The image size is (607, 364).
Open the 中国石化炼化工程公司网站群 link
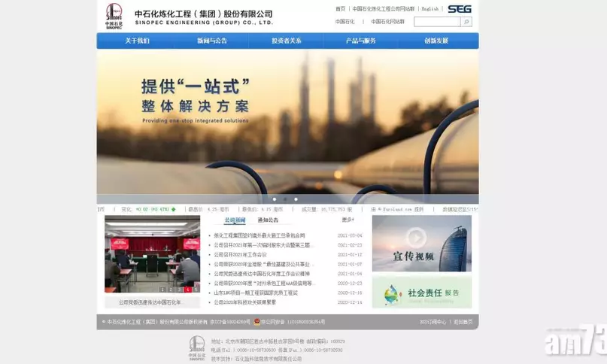coord(384,8)
